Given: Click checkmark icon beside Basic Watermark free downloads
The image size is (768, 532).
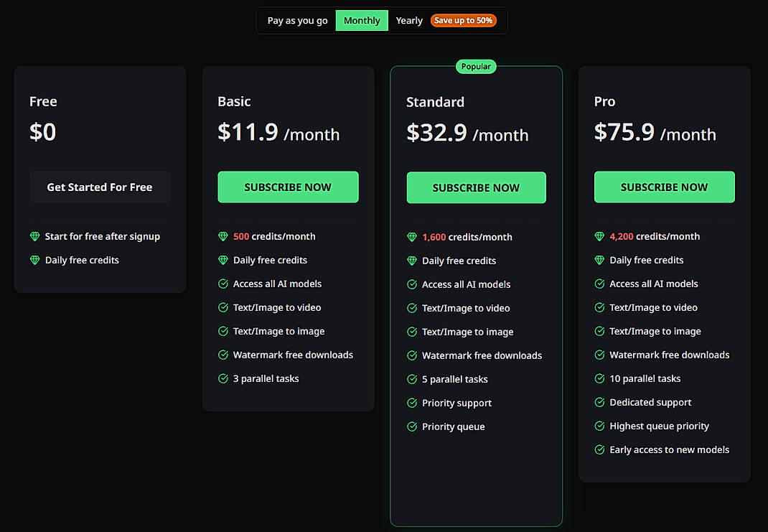Looking at the screenshot, I should coord(223,355).
